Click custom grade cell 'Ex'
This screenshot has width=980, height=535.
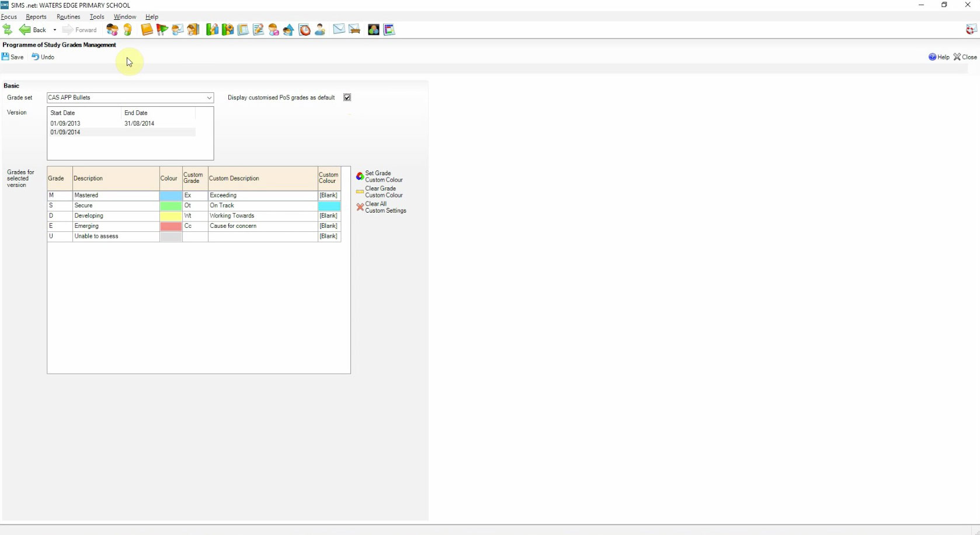tap(195, 196)
